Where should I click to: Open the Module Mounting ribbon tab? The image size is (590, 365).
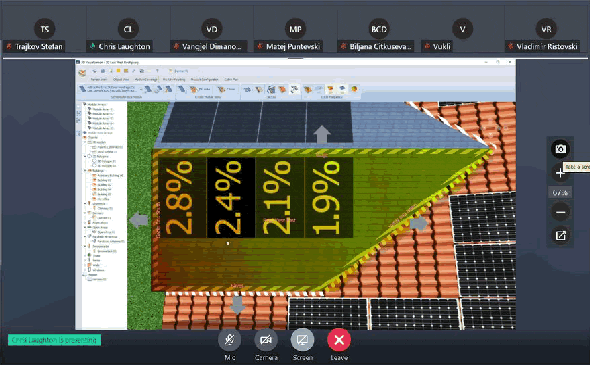(x=174, y=79)
